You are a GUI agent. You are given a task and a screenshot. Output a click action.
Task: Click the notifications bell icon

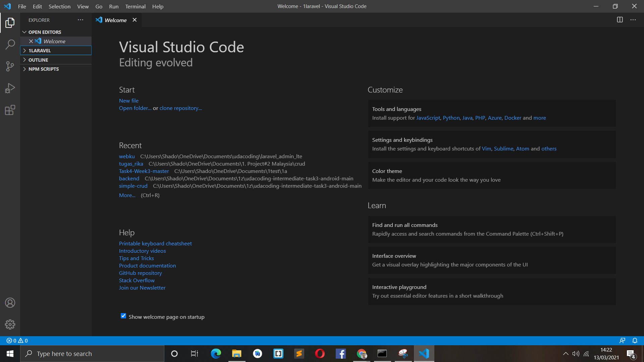(634, 341)
